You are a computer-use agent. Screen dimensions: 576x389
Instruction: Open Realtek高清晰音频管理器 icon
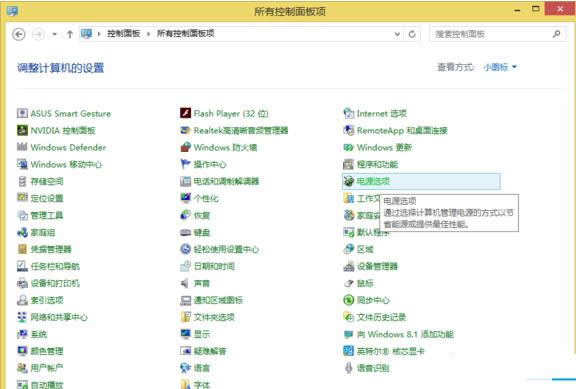coord(186,130)
